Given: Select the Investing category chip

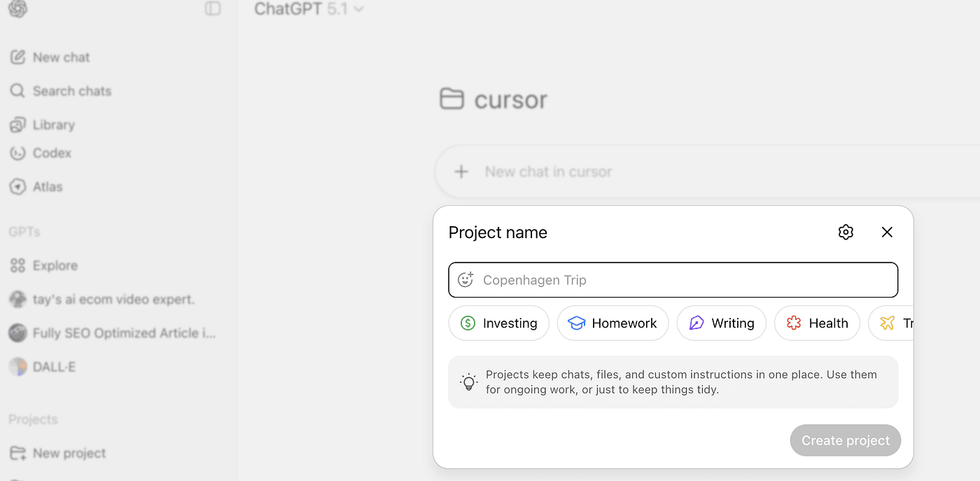Looking at the screenshot, I should [498, 323].
